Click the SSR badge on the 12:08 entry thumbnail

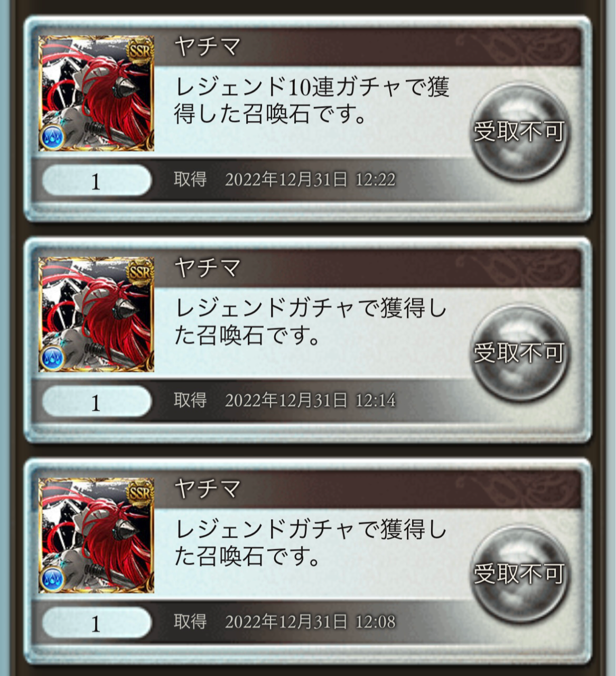coord(140,493)
